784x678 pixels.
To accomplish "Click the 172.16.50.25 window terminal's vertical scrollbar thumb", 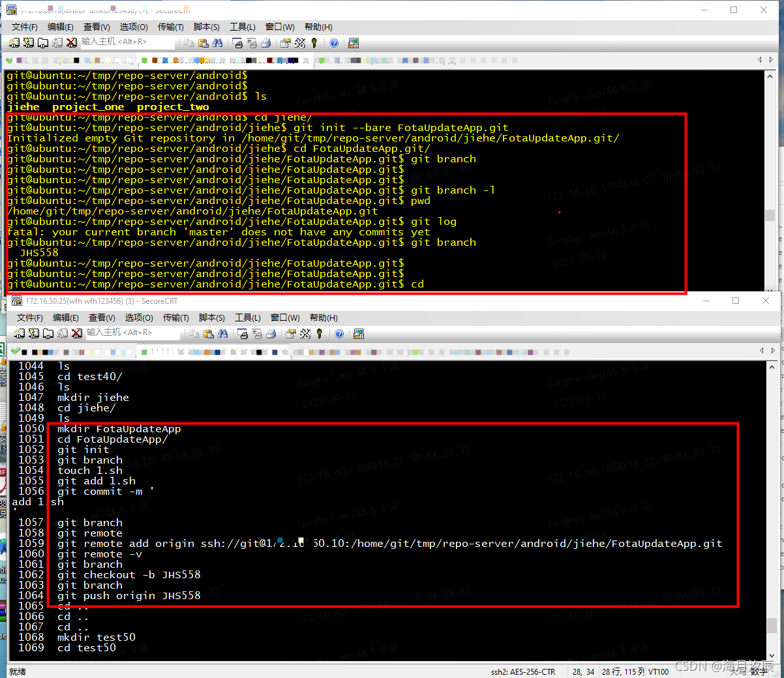I will 772,625.
